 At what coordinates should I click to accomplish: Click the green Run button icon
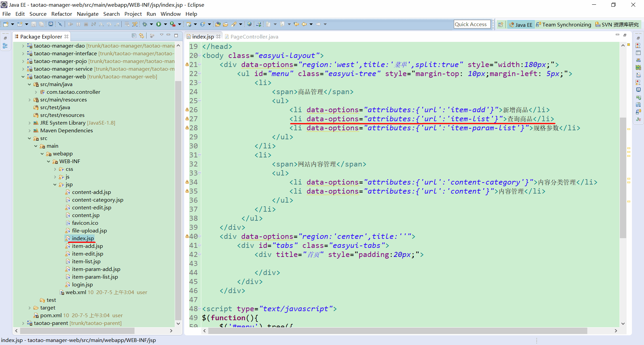pyautogui.click(x=159, y=24)
